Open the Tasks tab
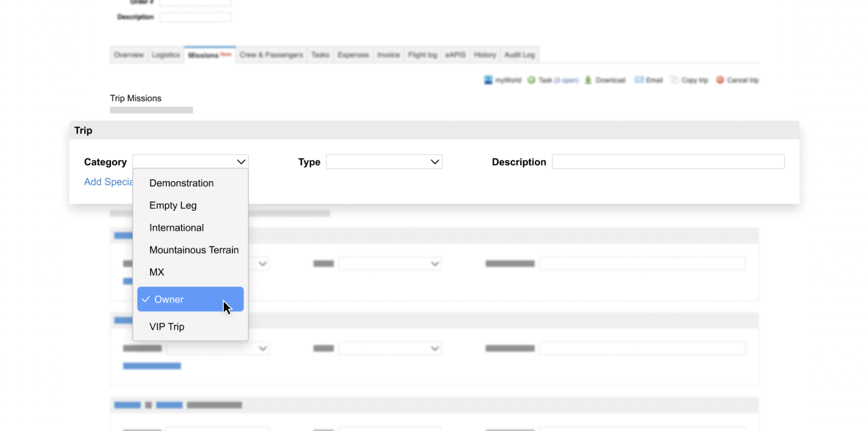This screenshot has height=431, width=868. click(320, 55)
